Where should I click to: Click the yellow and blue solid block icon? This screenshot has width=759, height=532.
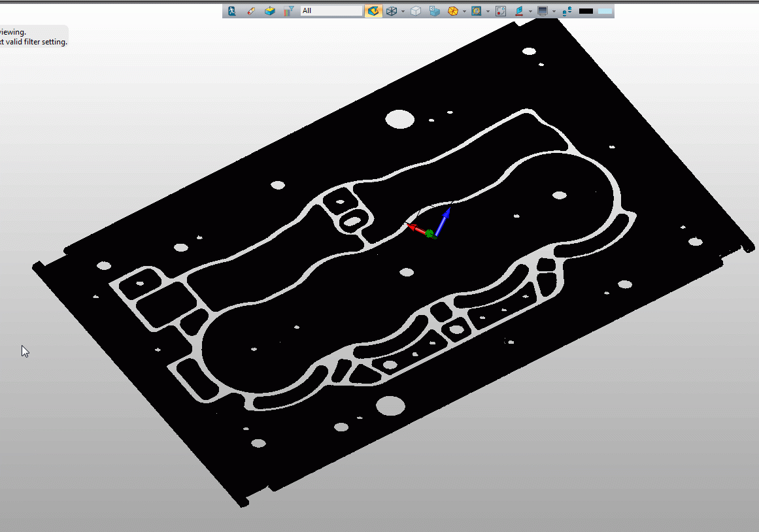pos(269,10)
